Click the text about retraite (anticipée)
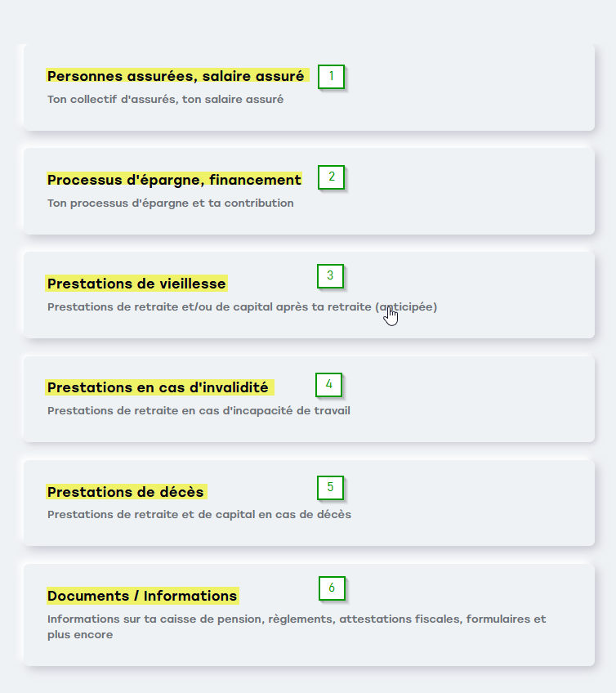Viewport: 616px width, 693px height. [242, 307]
